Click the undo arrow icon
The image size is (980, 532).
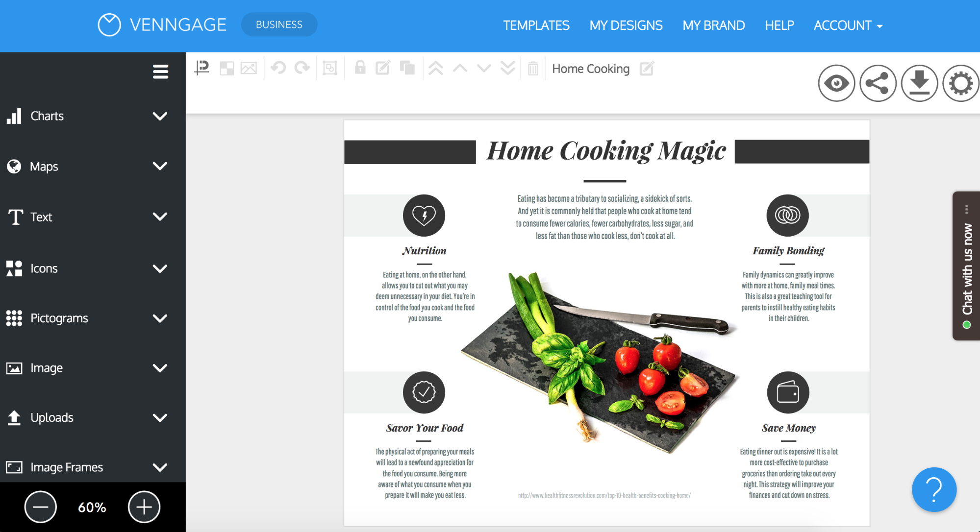[x=277, y=68]
